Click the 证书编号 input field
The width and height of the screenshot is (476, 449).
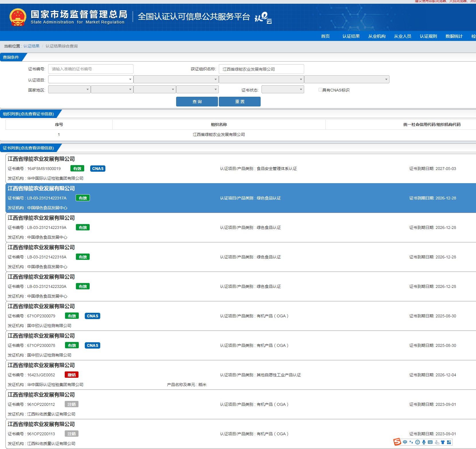(x=91, y=69)
